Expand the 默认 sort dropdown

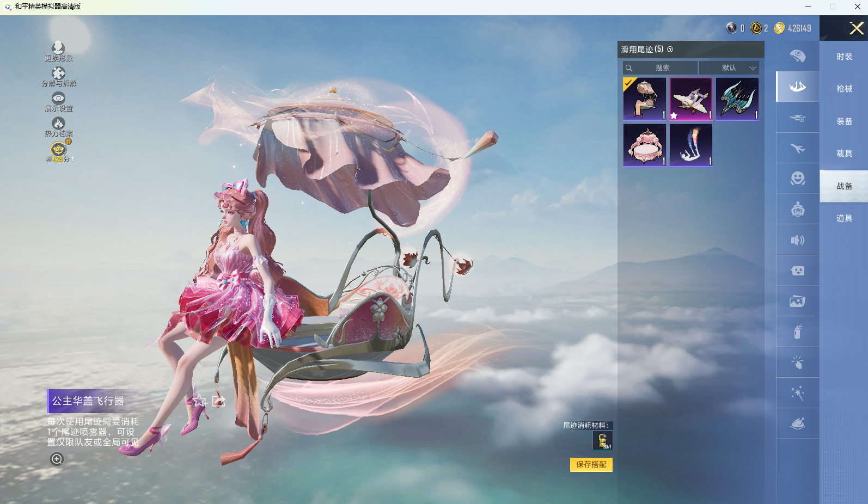729,68
